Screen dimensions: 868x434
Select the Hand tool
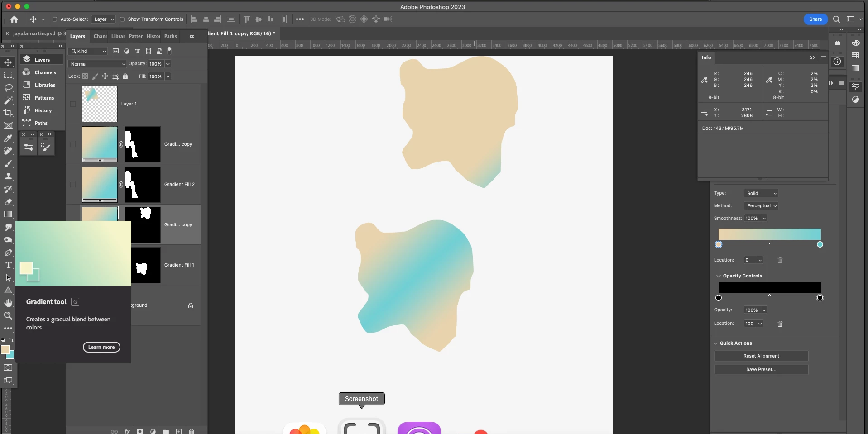point(8,303)
